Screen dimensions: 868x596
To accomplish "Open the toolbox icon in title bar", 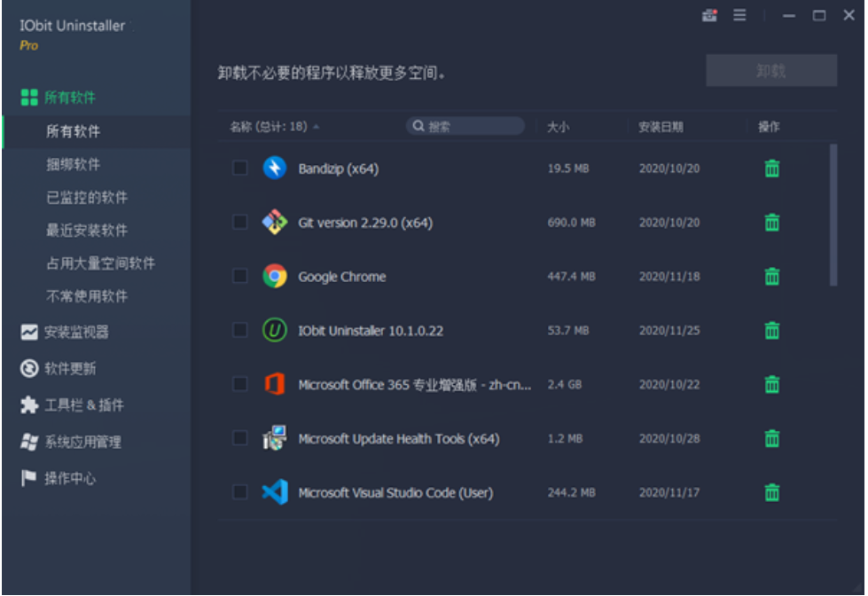I will pyautogui.click(x=709, y=15).
